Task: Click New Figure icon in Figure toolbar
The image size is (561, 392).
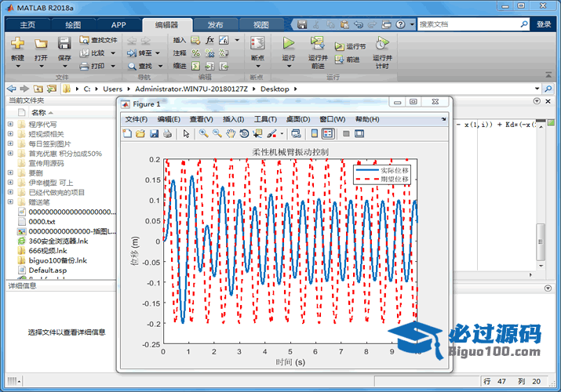Action: coord(127,133)
